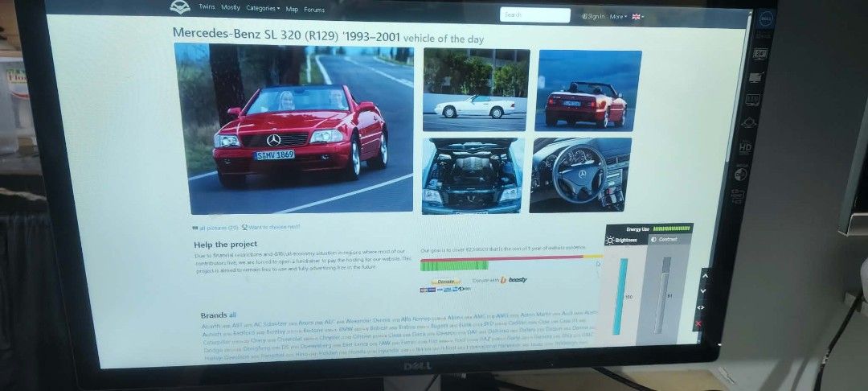Expand the Categories dropdown
868x391 pixels.
point(263,8)
